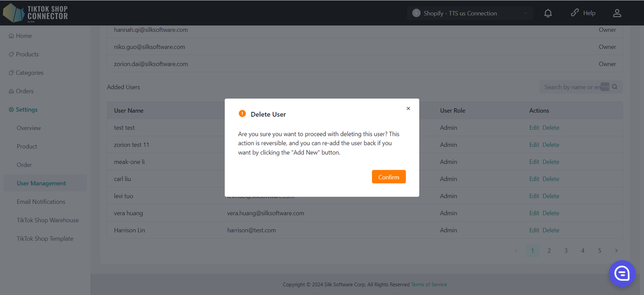Open Orders in the sidebar
The width and height of the screenshot is (644, 295).
[25, 91]
